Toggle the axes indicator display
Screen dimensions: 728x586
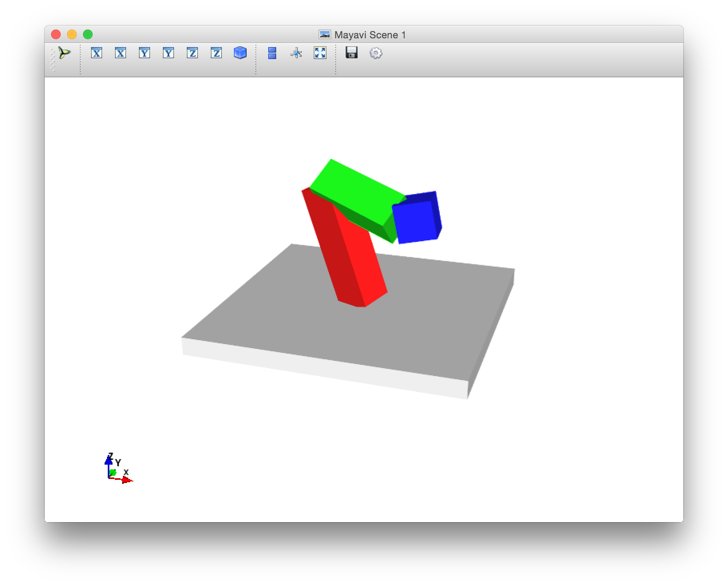coord(296,53)
